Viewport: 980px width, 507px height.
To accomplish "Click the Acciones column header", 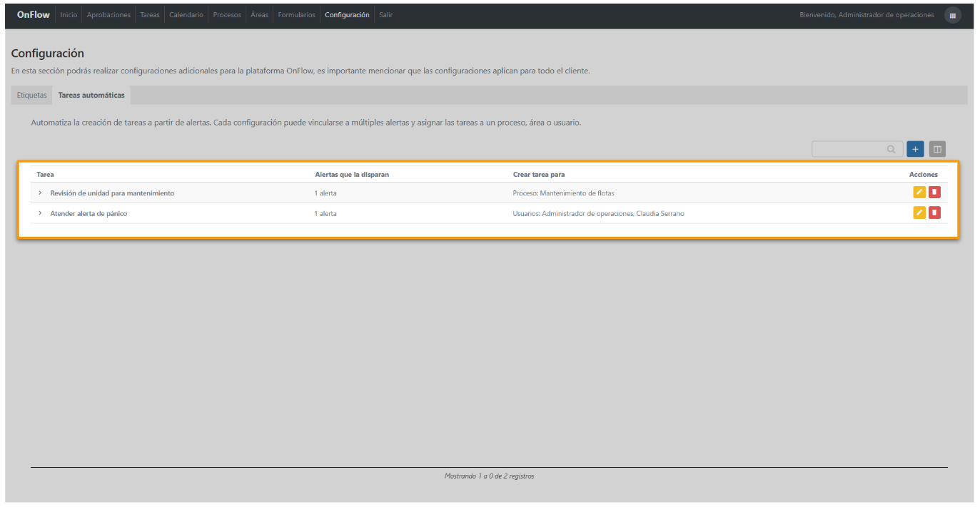I will (924, 175).
